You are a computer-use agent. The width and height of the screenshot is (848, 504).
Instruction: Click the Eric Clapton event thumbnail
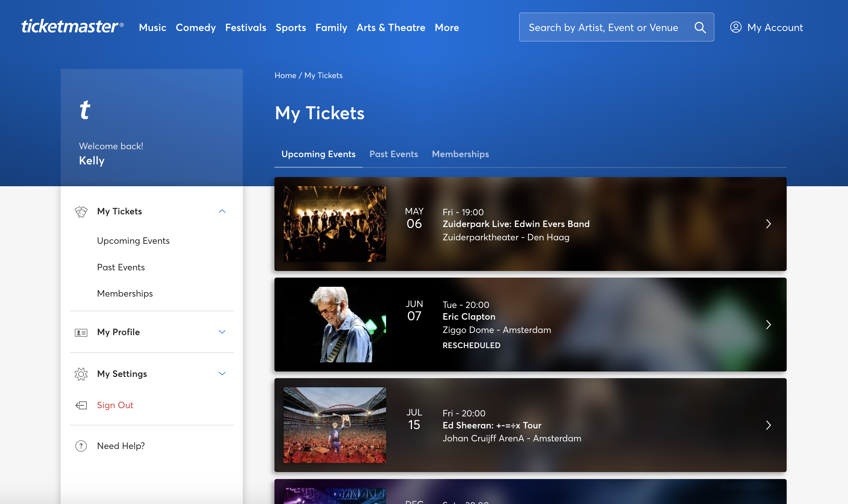[x=335, y=325]
